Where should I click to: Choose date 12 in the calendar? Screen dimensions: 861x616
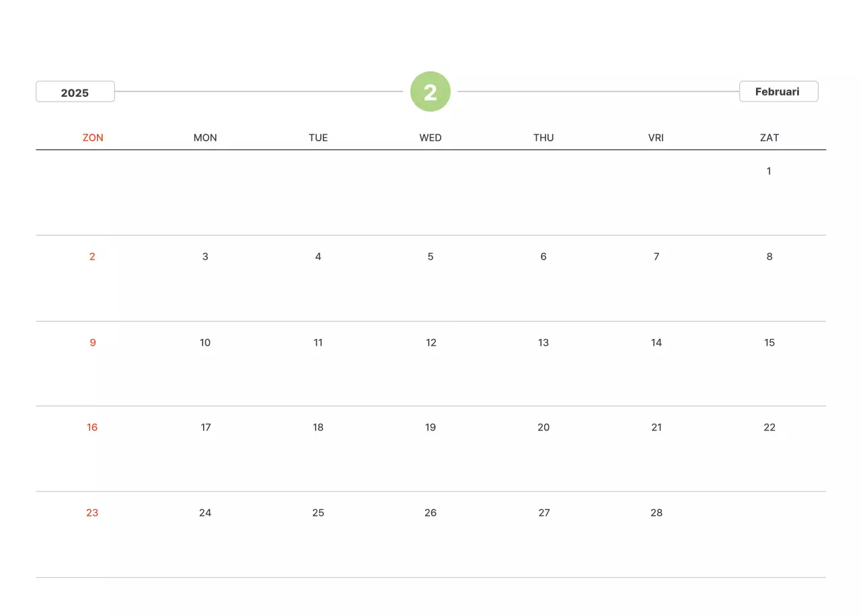pyautogui.click(x=431, y=342)
